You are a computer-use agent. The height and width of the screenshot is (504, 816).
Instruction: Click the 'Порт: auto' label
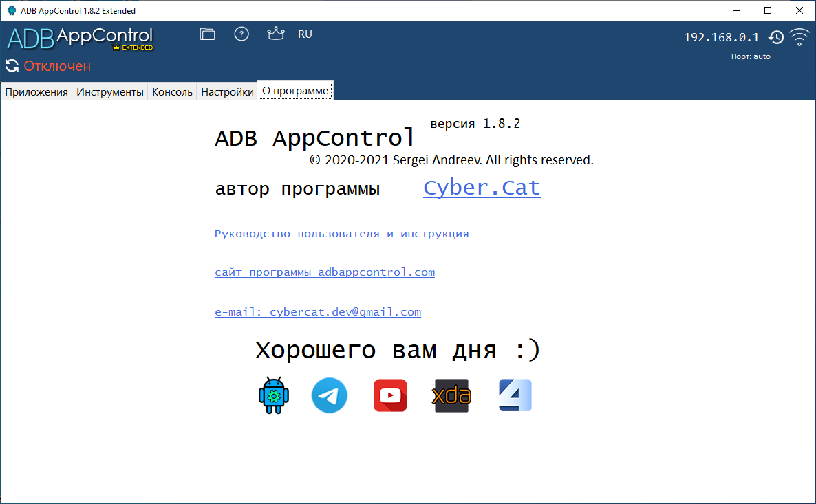coord(751,56)
